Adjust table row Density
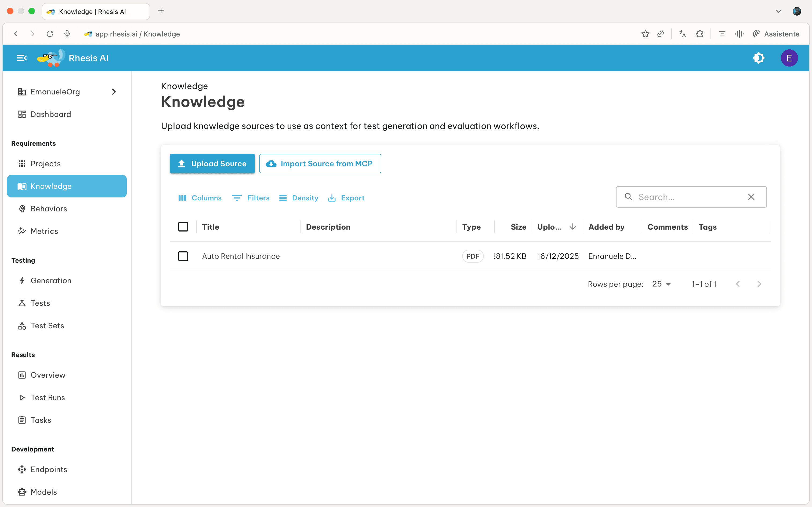 pyautogui.click(x=298, y=198)
